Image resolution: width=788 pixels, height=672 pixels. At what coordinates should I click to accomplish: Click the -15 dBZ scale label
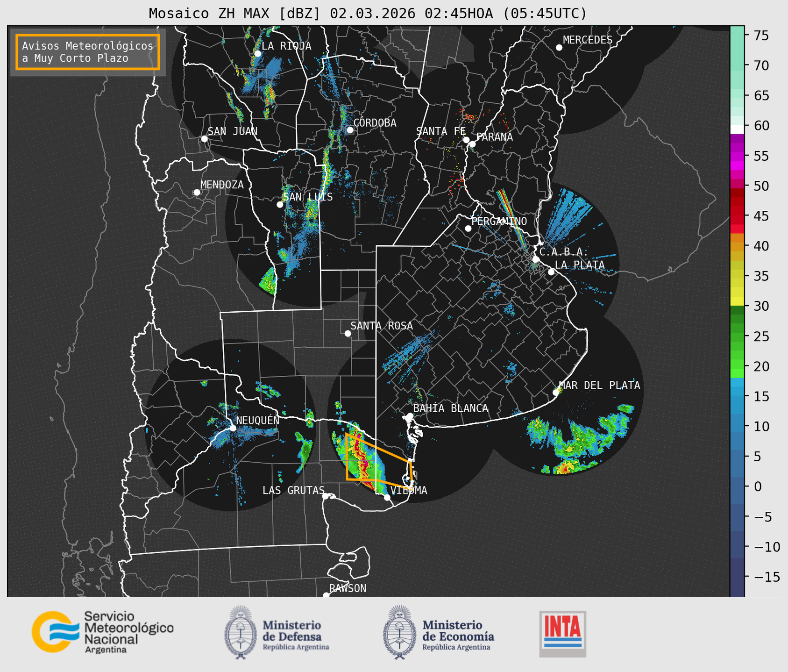point(767,577)
